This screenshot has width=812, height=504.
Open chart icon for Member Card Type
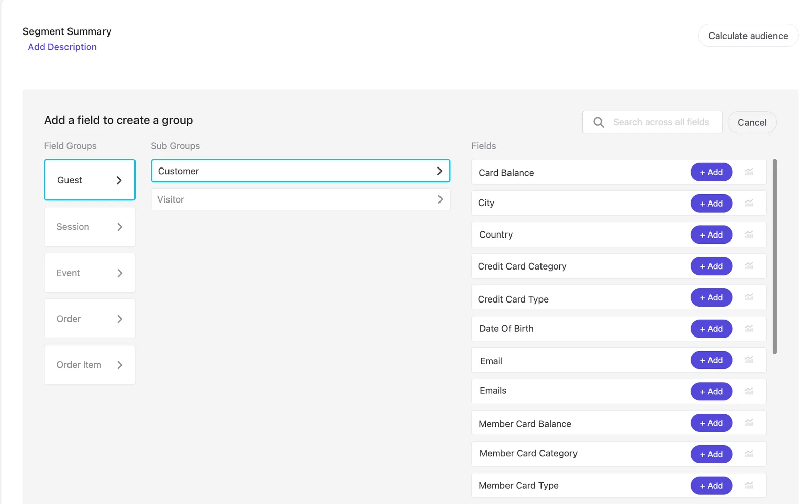point(749,486)
